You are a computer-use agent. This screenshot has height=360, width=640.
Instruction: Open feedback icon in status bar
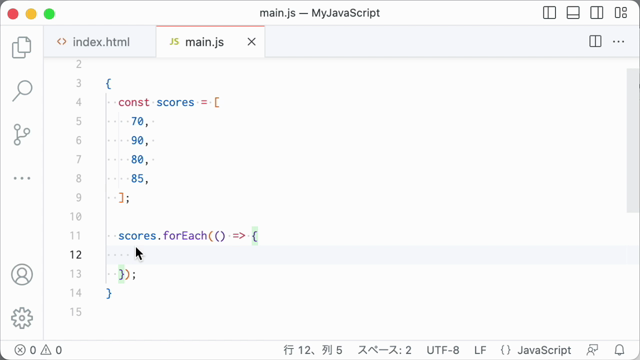tap(592, 350)
